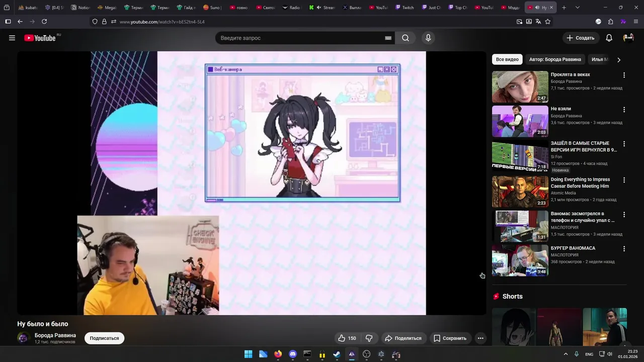Reload the page in browser toolbar
The height and width of the screenshot is (362, 644).
pyautogui.click(x=44, y=22)
